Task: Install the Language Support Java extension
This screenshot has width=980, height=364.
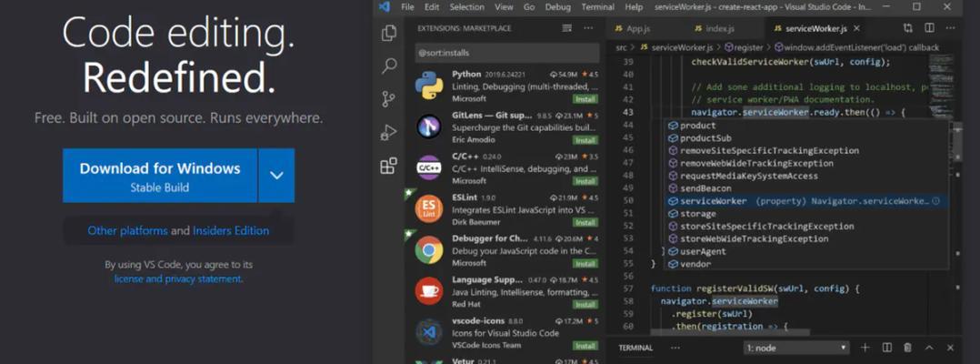Action: click(x=585, y=305)
